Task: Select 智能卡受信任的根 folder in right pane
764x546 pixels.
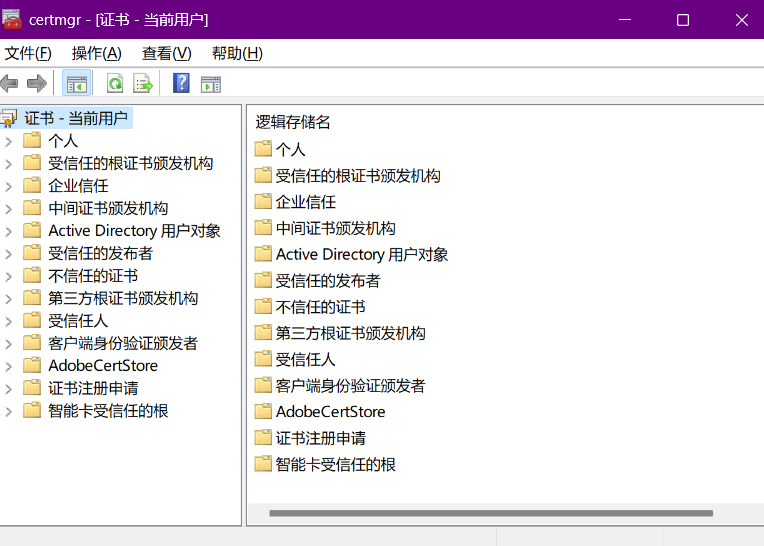Action: [335, 464]
